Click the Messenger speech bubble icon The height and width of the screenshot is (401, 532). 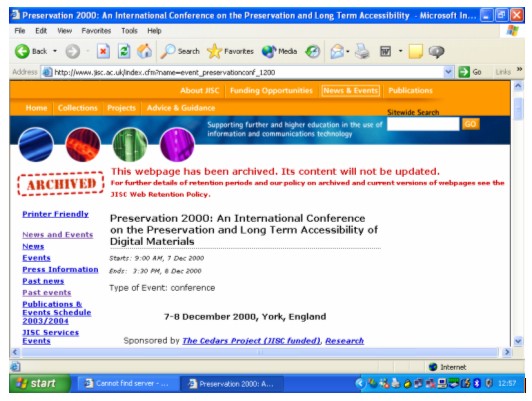[436, 52]
